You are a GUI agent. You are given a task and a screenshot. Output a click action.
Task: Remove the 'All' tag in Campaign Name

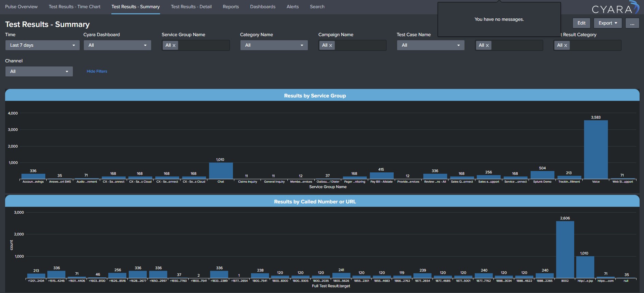click(x=331, y=45)
